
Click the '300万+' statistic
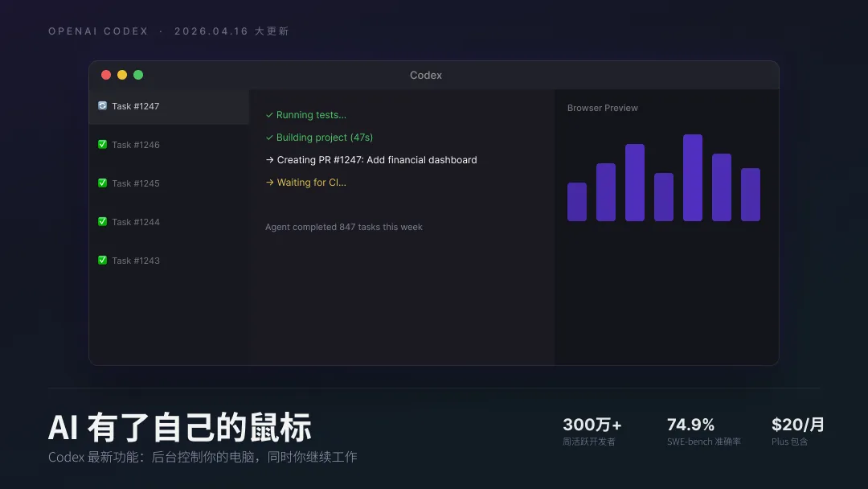(592, 425)
